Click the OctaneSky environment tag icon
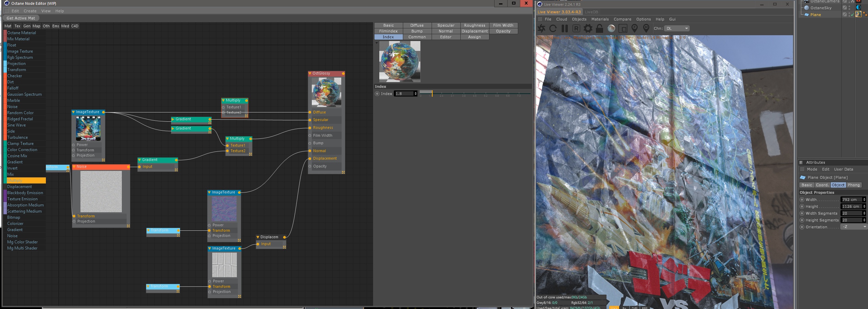Image resolution: width=868 pixels, height=309 pixels. (858, 8)
